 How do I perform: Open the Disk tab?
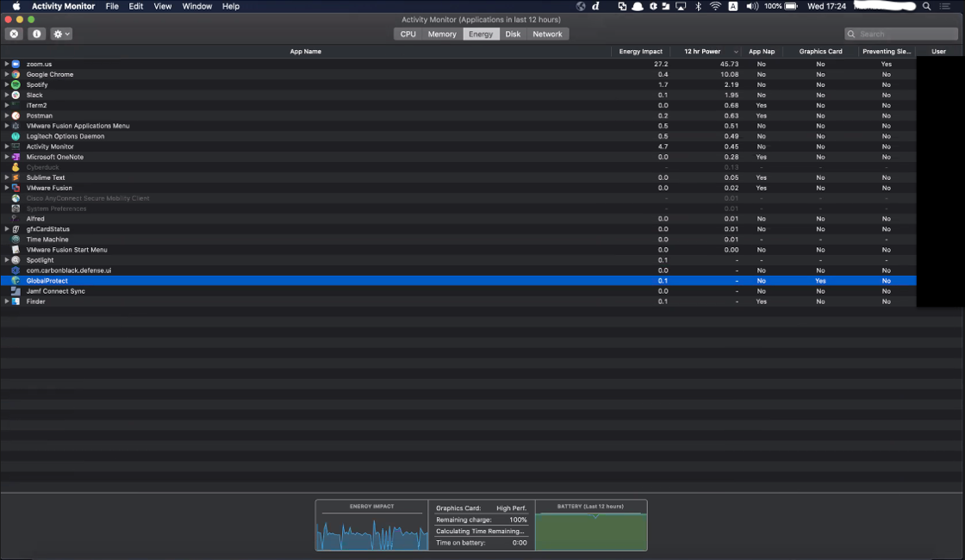click(513, 34)
